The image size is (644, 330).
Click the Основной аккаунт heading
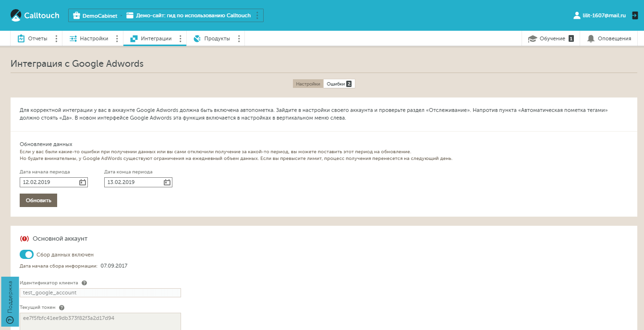tap(60, 238)
